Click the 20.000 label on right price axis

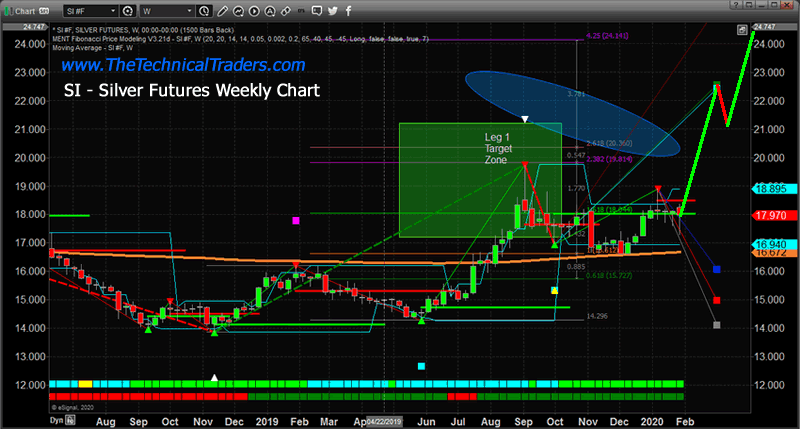(x=769, y=158)
